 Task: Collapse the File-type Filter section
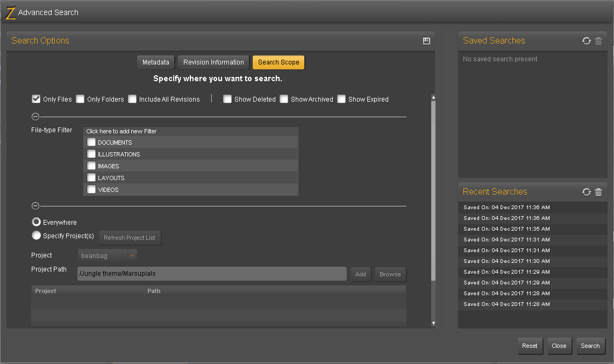[x=35, y=117]
